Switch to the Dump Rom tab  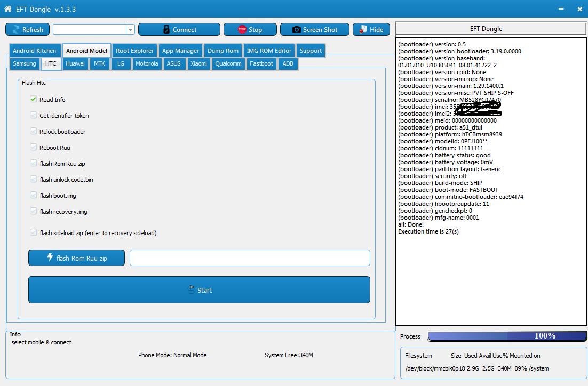[223, 51]
